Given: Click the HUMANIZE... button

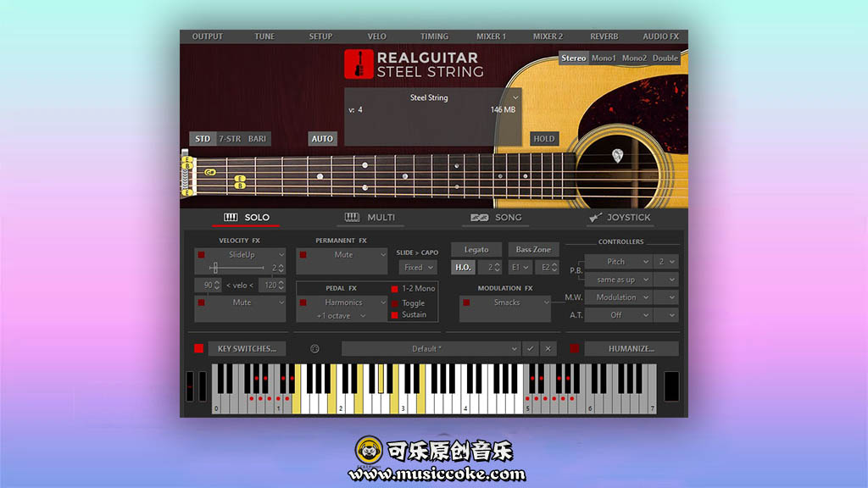Looking at the screenshot, I should click(632, 348).
